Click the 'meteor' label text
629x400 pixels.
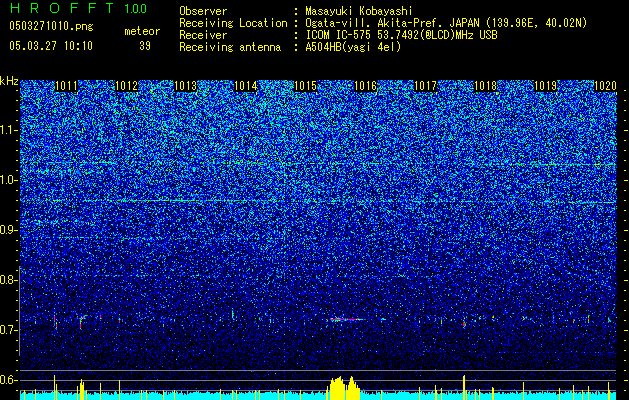[x=142, y=31]
